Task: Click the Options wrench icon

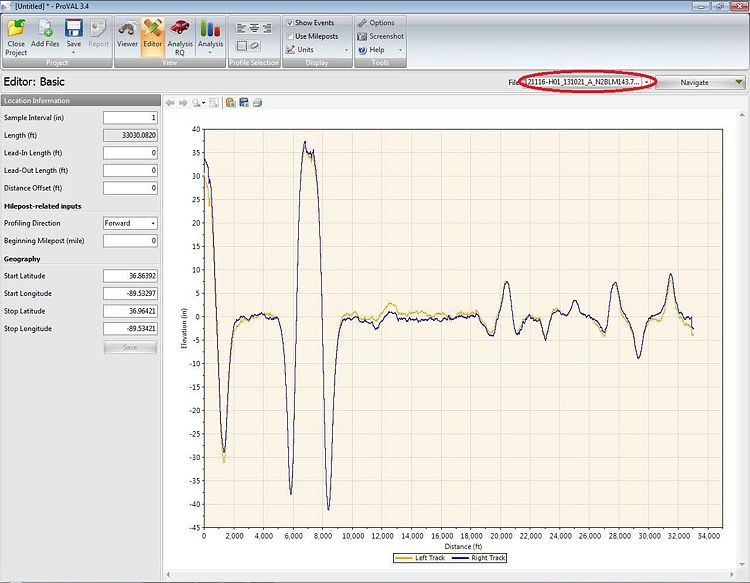Action: [x=362, y=23]
